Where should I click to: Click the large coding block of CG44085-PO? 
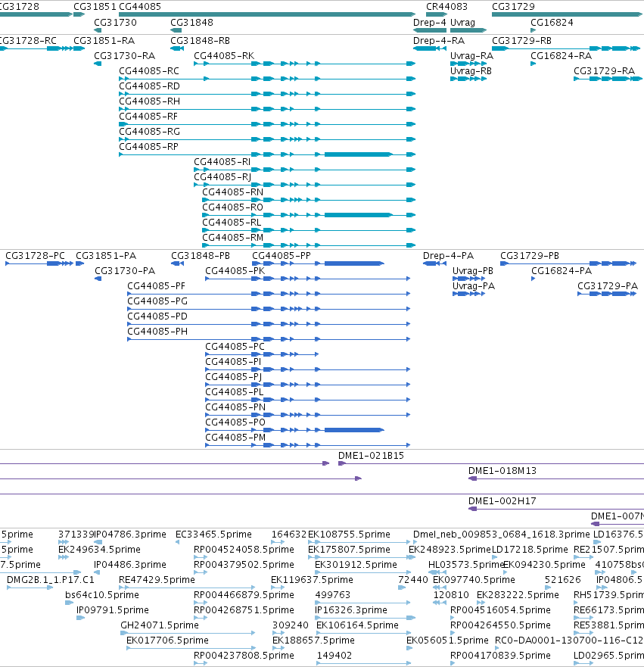tap(353, 430)
